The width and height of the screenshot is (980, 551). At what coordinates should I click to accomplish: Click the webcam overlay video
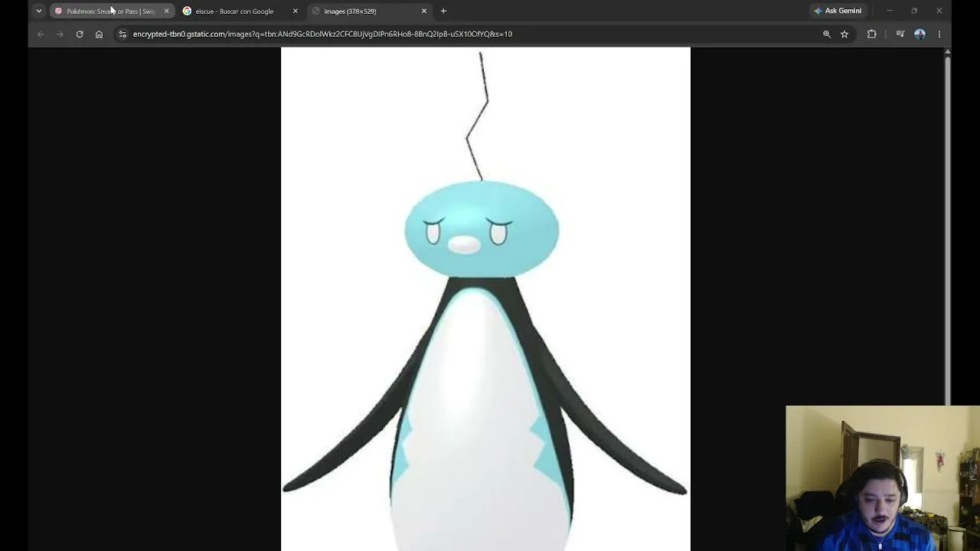pos(883,478)
